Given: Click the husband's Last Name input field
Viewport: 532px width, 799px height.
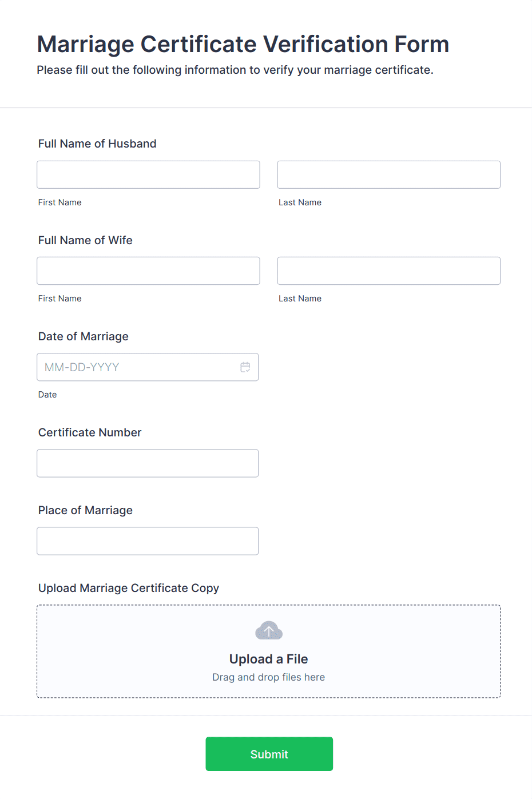Looking at the screenshot, I should [x=388, y=174].
